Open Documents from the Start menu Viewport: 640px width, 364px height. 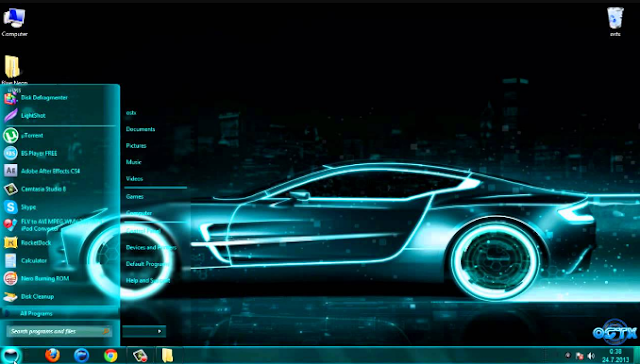click(x=140, y=129)
